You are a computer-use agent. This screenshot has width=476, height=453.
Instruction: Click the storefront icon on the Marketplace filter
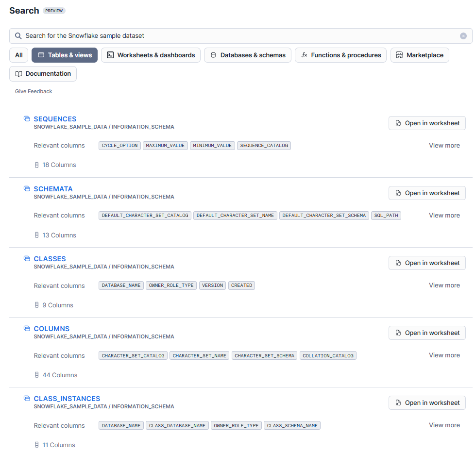[x=400, y=55]
